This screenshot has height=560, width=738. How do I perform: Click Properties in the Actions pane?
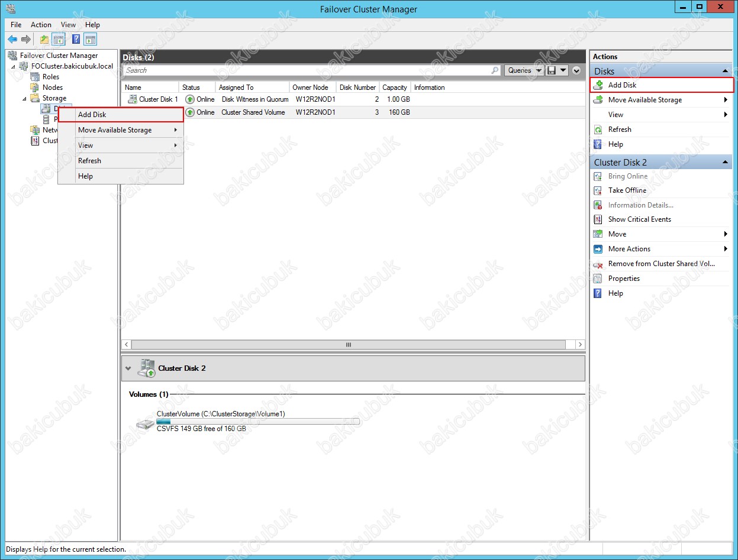624,279
